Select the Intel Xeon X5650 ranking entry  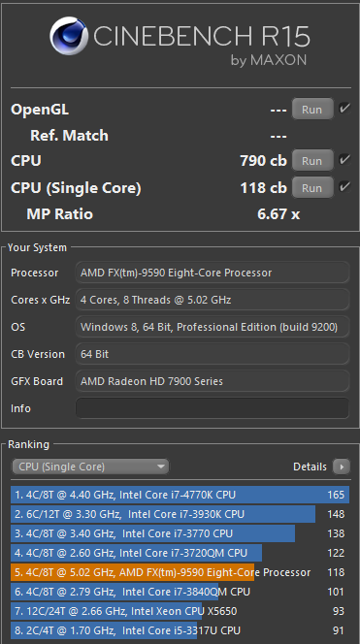[x=180, y=611]
